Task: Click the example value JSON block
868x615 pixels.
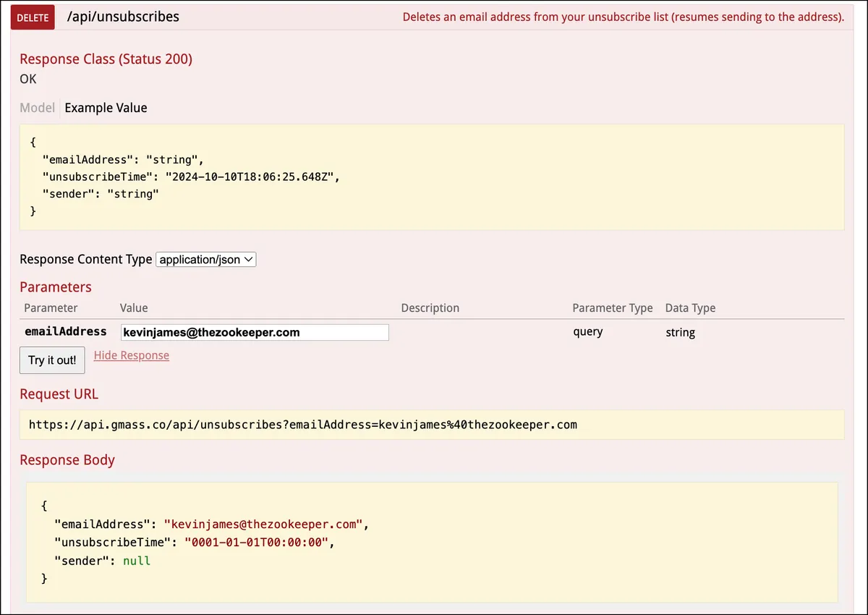Action: 432,177
